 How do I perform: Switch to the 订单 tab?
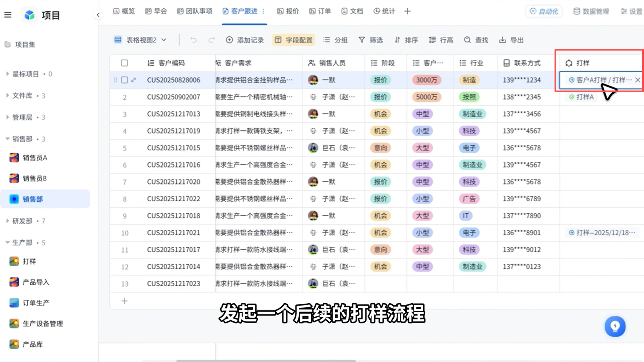click(320, 11)
